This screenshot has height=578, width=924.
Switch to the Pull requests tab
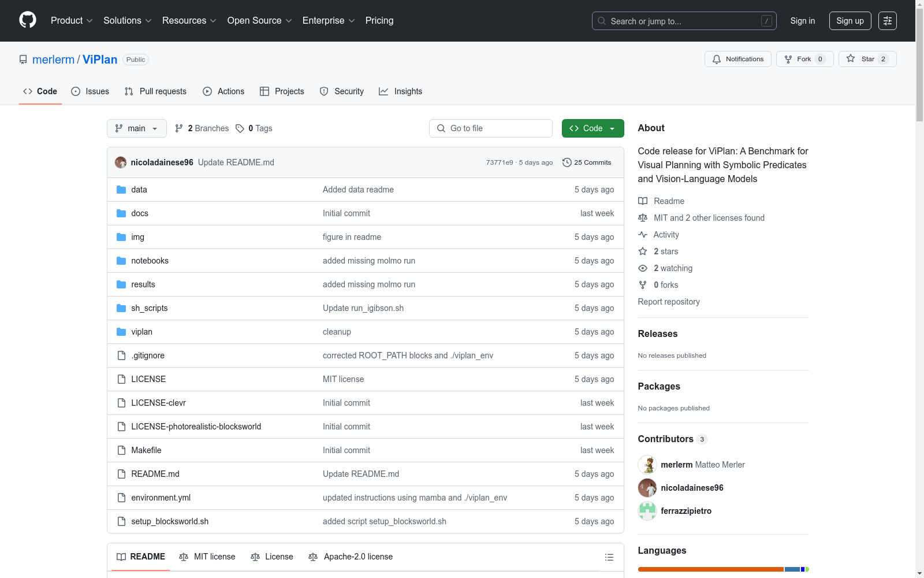[155, 91]
